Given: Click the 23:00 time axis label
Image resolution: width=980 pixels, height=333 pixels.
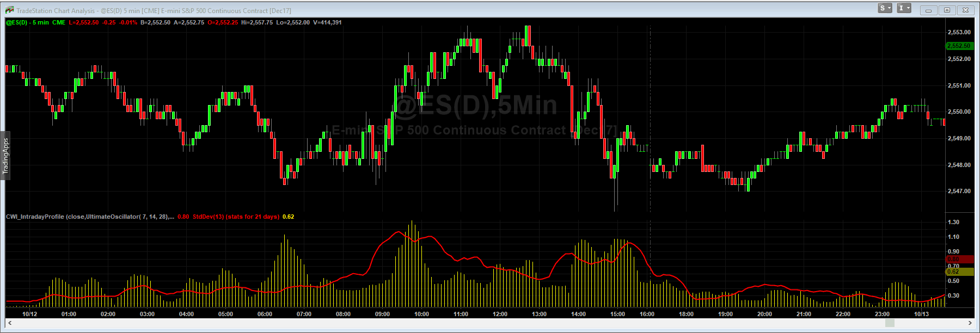Looking at the screenshot, I should pyautogui.click(x=882, y=314).
